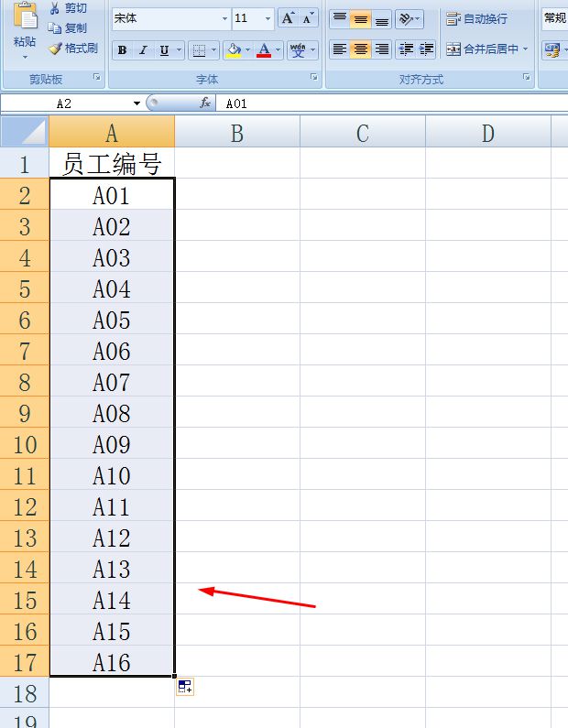Enable Wrap Text (自动换行)
This screenshot has height=728, width=568.
[x=476, y=18]
